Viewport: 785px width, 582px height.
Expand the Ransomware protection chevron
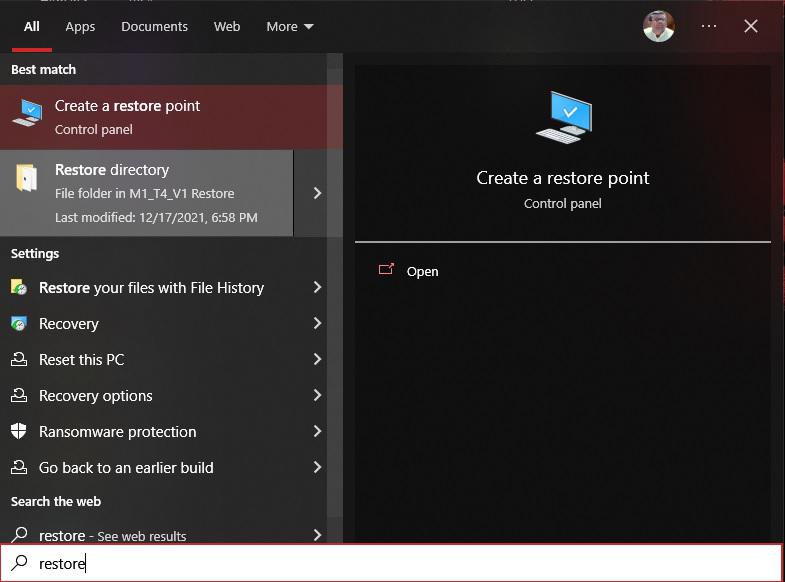(x=317, y=431)
